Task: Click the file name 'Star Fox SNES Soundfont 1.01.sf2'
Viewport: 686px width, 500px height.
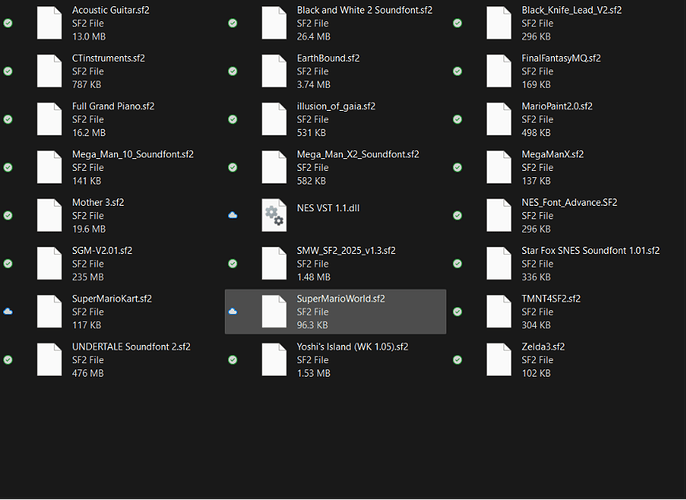Action: (591, 251)
